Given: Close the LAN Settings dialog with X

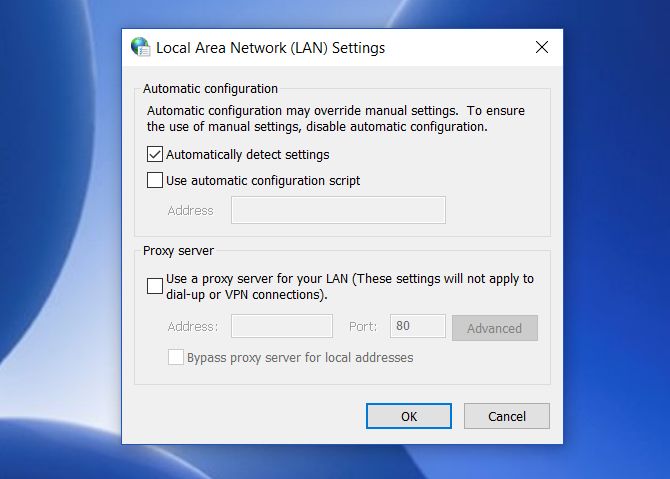Looking at the screenshot, I should [542, 47].
